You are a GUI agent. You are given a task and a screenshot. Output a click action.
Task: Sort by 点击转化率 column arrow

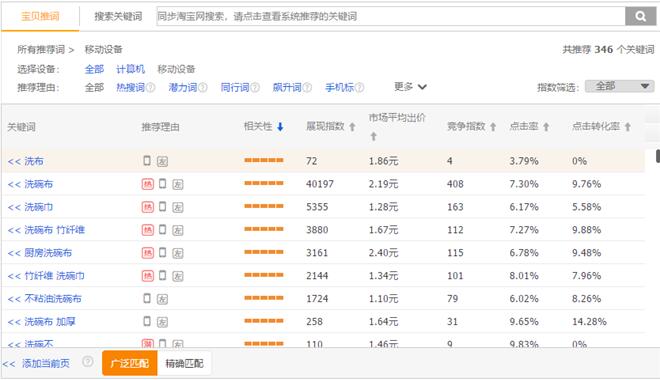click(628, 127)
